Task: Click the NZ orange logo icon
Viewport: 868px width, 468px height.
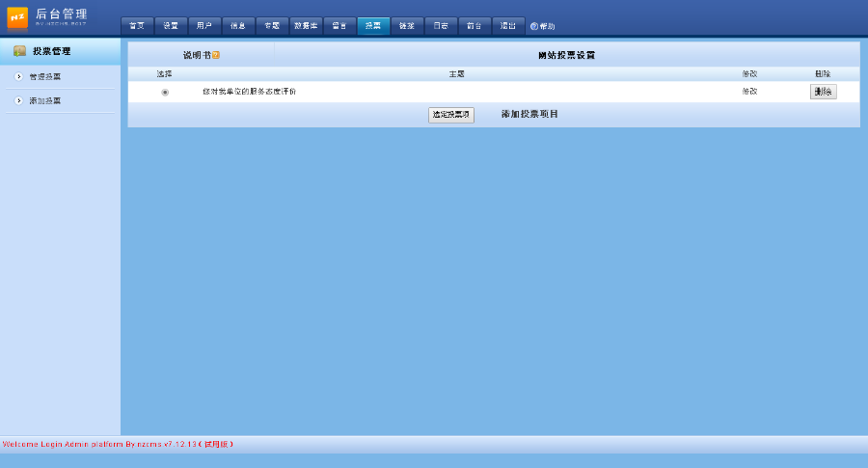Action: click(x=17, y=17)
